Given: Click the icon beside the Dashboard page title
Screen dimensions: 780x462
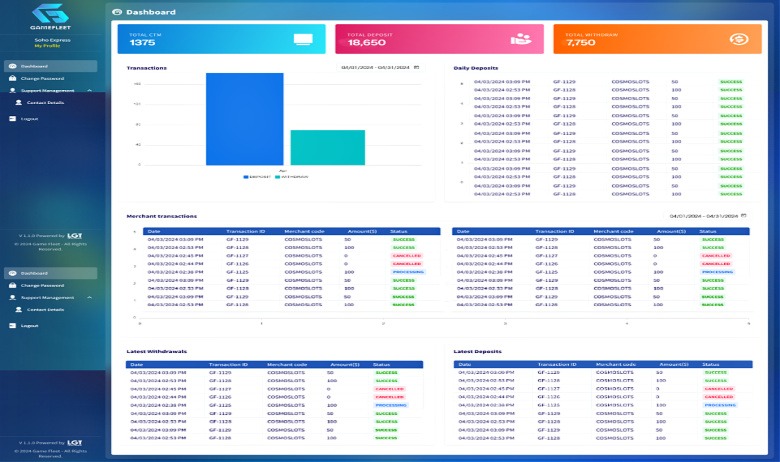Looking at the screenshot, I should click(x=119, y=12).
